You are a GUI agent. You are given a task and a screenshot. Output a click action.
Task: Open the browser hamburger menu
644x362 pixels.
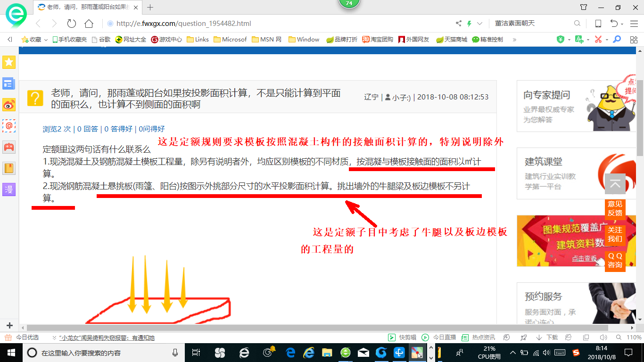pos(633,24)
